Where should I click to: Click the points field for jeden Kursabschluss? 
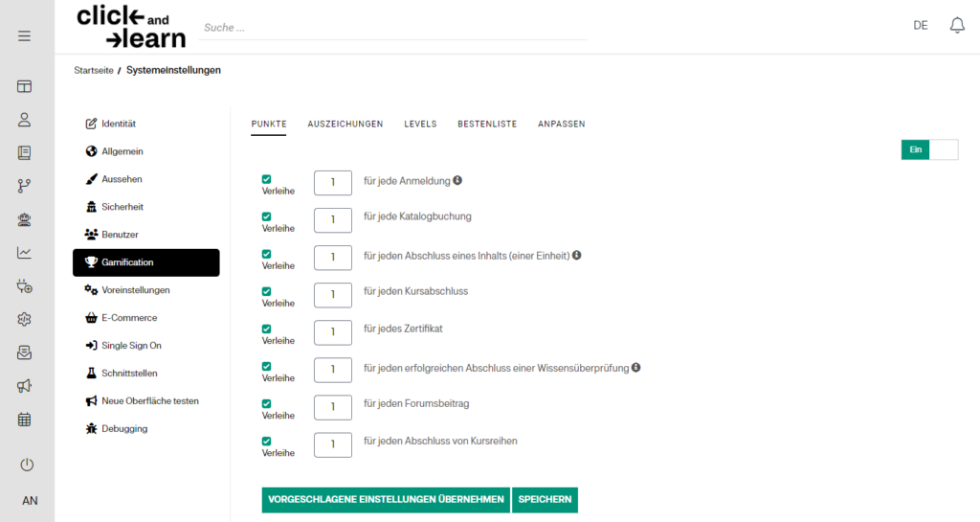click(x=333, y=293)
